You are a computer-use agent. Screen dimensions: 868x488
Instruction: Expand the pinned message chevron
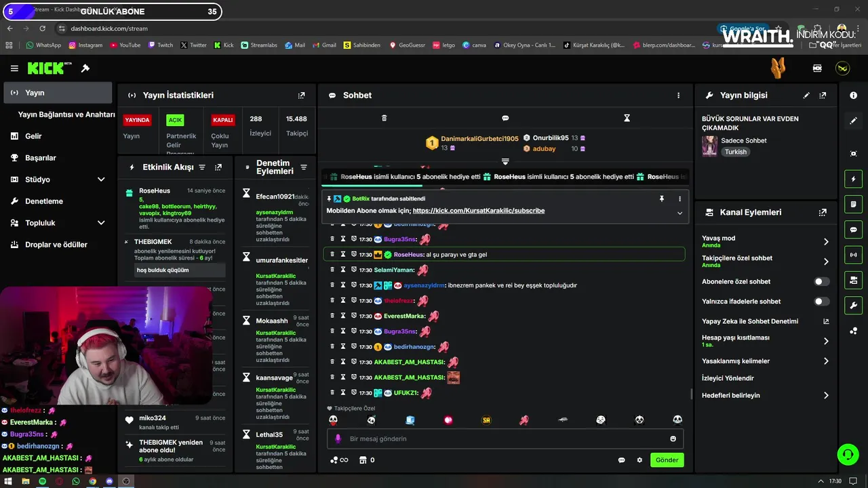(679, 213)
